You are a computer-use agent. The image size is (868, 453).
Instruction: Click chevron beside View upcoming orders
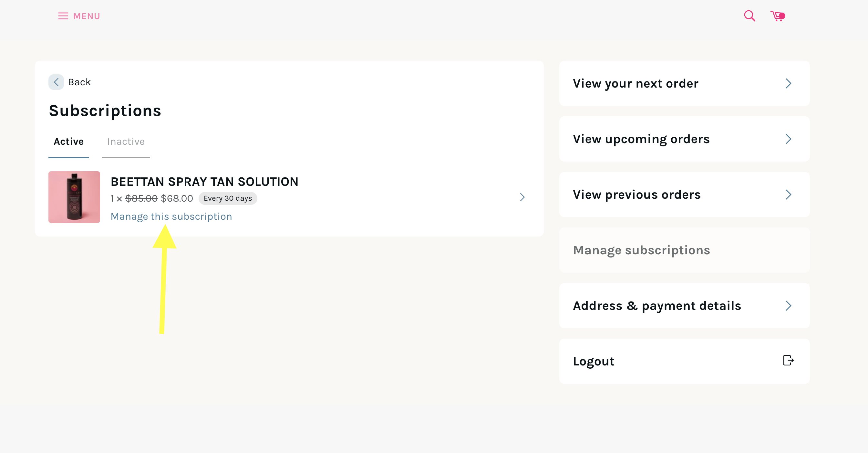788,139
